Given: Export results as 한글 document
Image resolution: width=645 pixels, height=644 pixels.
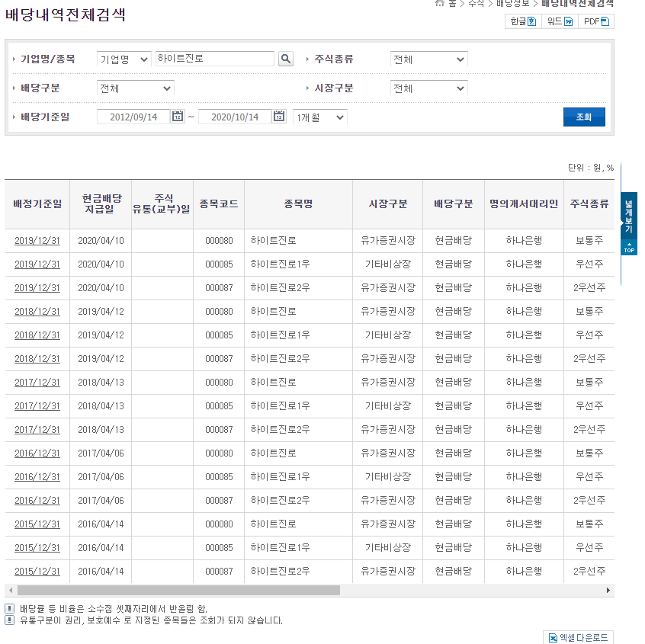Looking at the screenshot, I should (523, 21).
